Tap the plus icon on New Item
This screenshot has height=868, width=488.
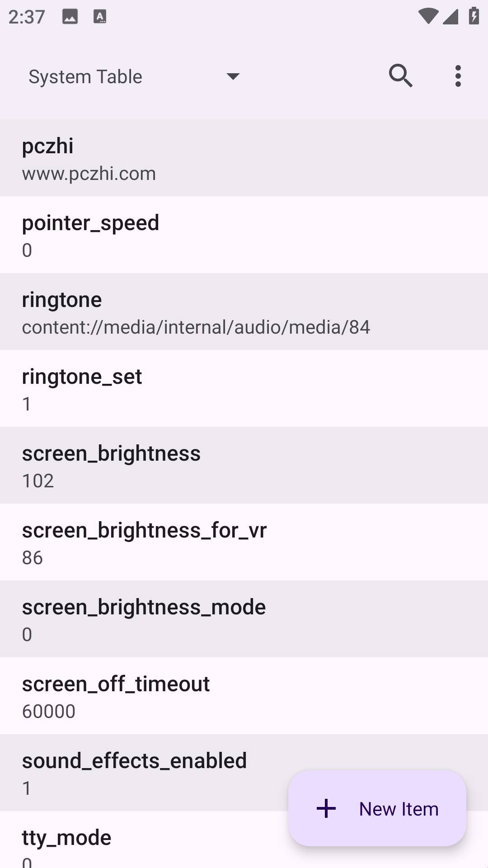[x=326, y=808]
